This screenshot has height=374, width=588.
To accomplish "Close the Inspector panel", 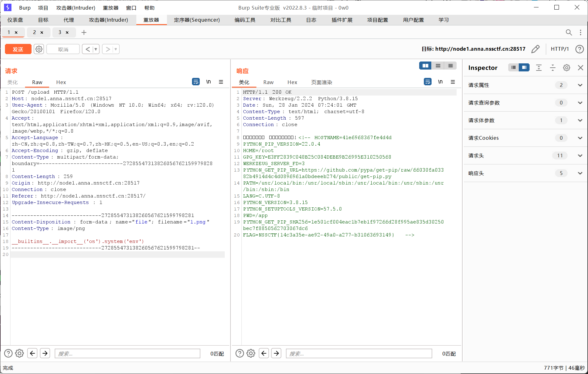I will [581, 68].
